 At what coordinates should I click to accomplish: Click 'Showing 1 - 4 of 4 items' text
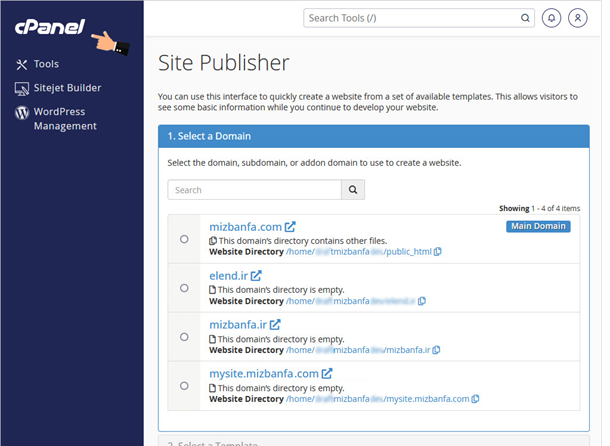click(x=539, y=209)
